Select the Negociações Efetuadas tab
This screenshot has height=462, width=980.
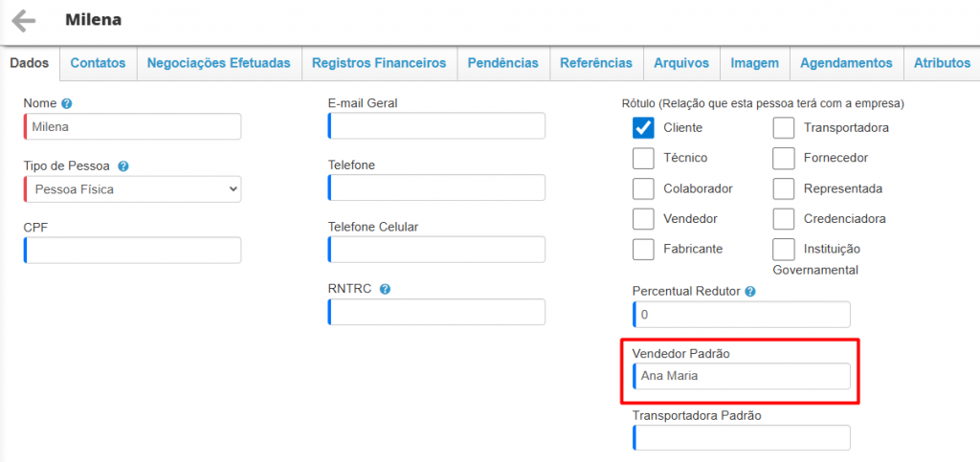point(219,63)
